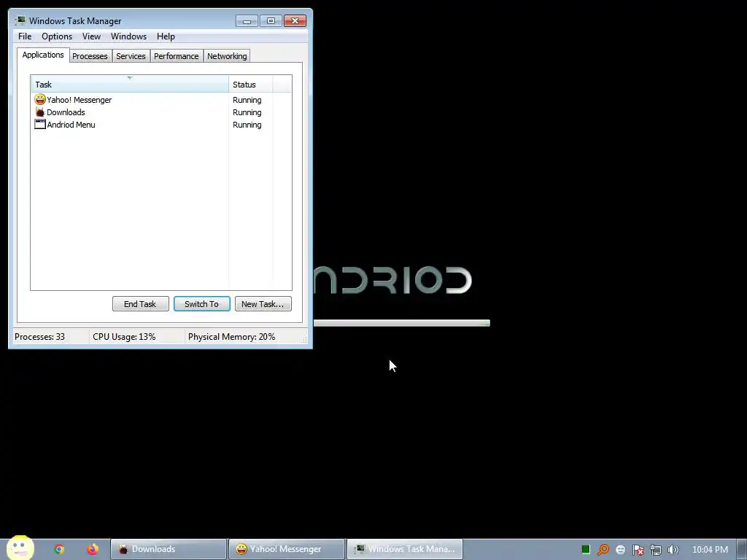Sort by the Status column header

[x=251, y=85]
